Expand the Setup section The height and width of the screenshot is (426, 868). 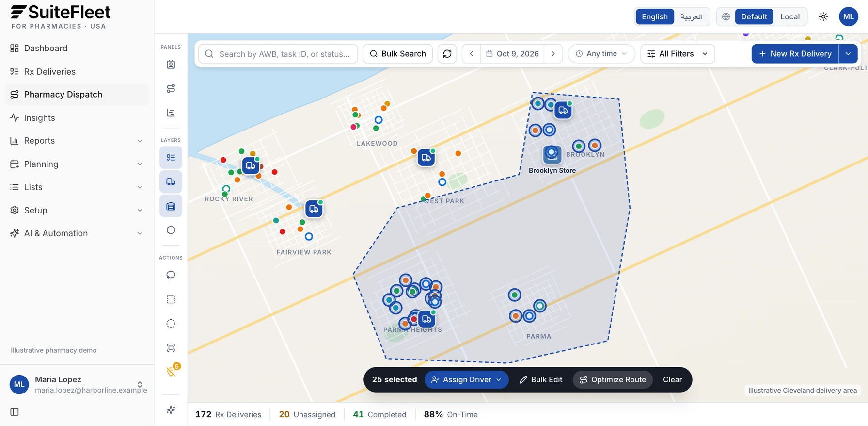(77, 210)
